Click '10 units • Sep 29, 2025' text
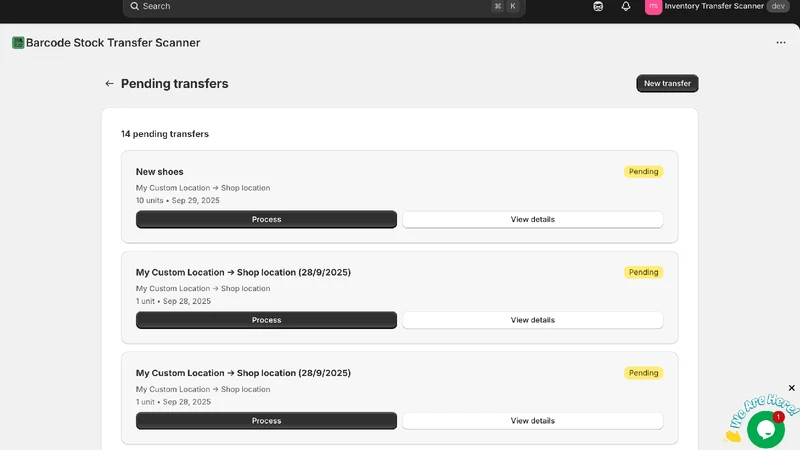 pyautogui.click(x=178, y=201)
